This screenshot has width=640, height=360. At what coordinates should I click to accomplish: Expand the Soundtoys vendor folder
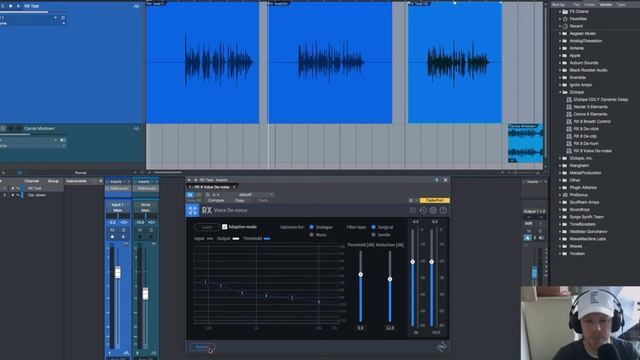(560, 210)
